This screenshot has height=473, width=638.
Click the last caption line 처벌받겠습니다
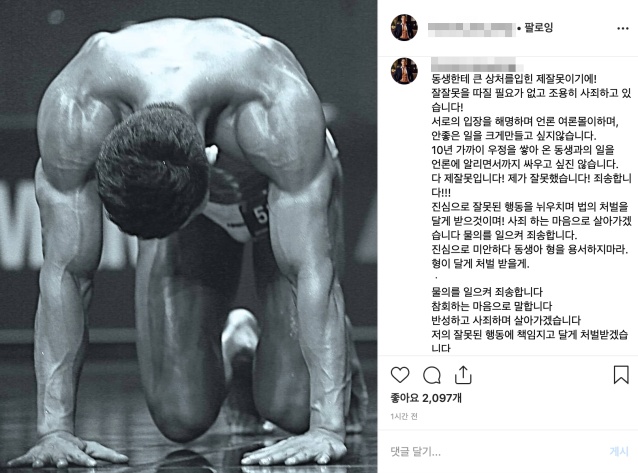529,341
